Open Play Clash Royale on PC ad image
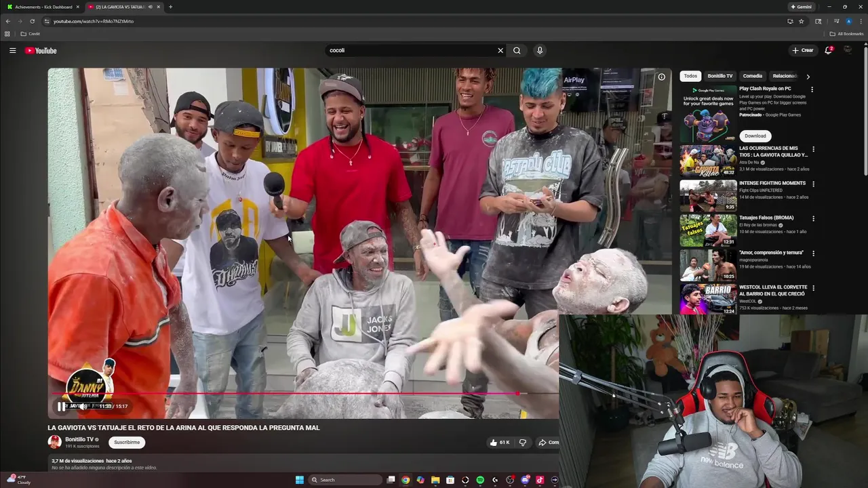 708,114
